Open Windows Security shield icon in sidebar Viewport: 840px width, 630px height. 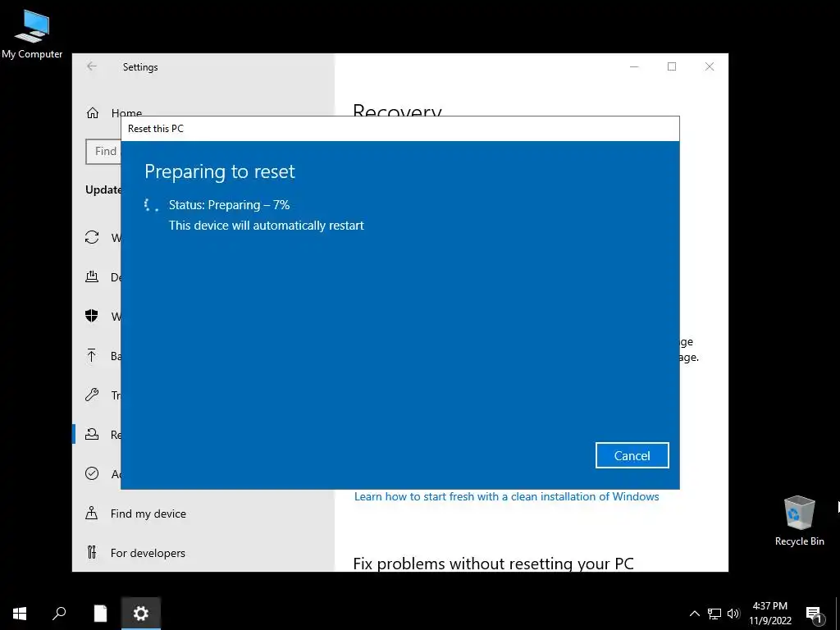[92, 316]
